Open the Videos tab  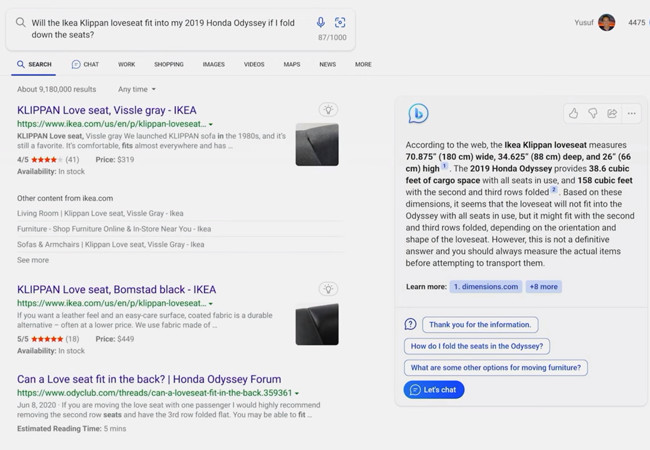click(254, 64)
